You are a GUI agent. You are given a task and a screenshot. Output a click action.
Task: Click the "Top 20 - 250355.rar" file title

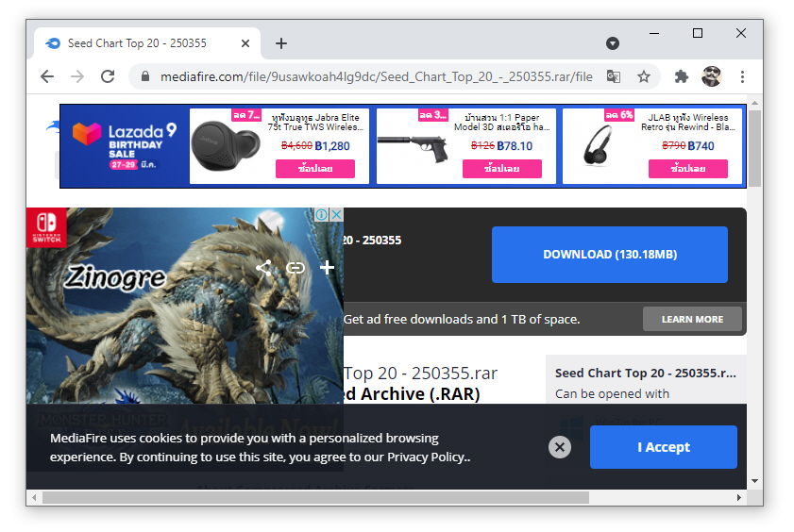[421, 374]
